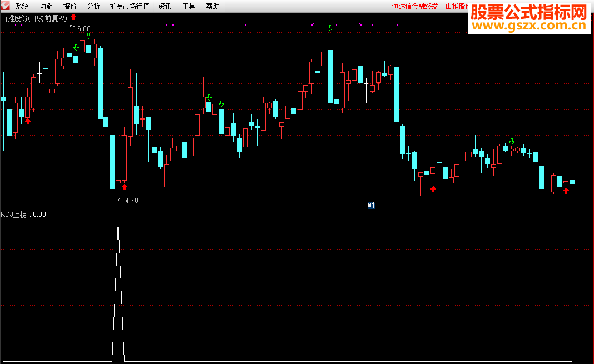Screen dimensions: 594x364
Task: Click the 山推股份(日线,前复权) chart title
Action: pyautogui.click(x=34, y=18)
